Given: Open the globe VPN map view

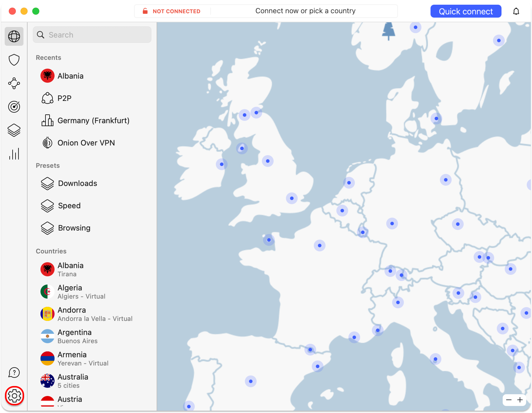Looking at the screenshot, I should point(14,36).
